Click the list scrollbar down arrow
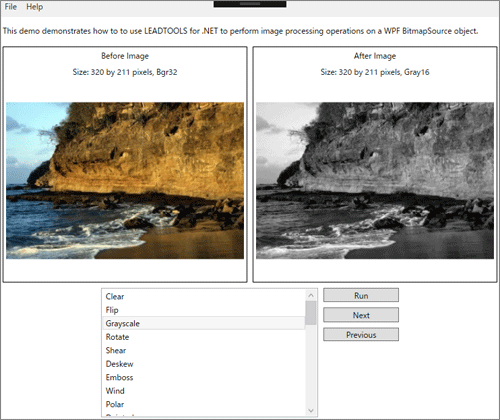The width and height of the screenshot is (500, 420). (311, 410)
